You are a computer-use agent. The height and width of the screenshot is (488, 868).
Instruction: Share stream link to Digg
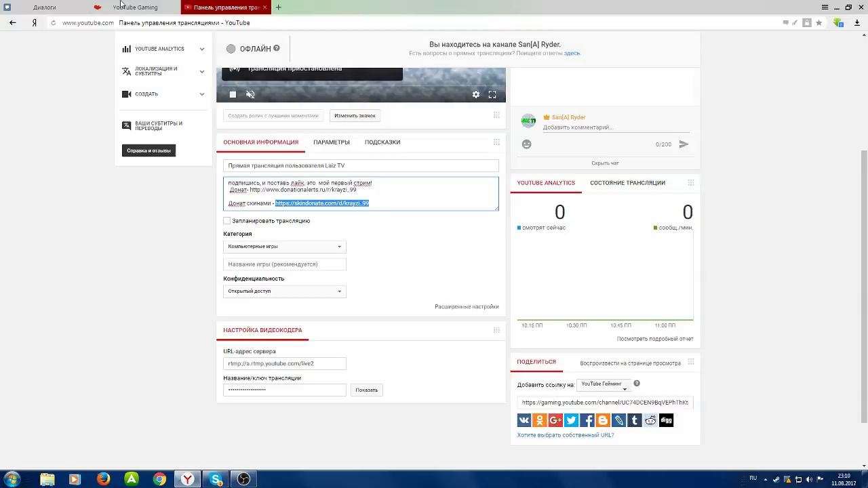(x=666, y=420)
